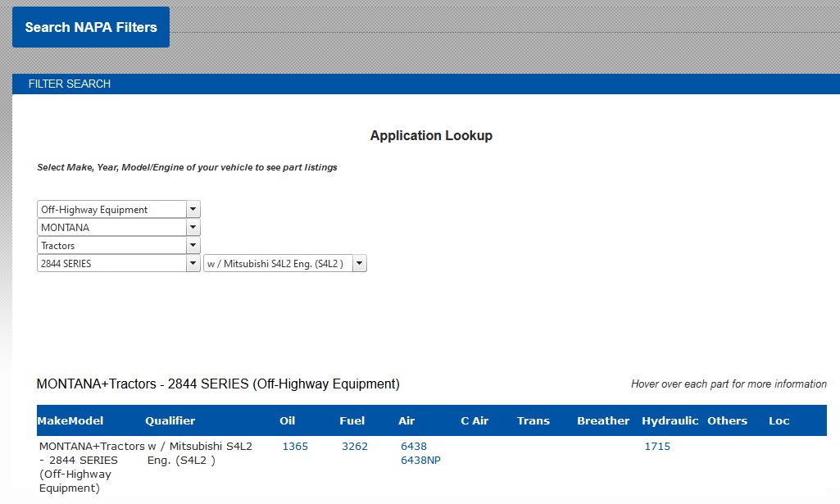Open air filter part 6438NP
Screen dimensions: 840x504
[420, 460]
